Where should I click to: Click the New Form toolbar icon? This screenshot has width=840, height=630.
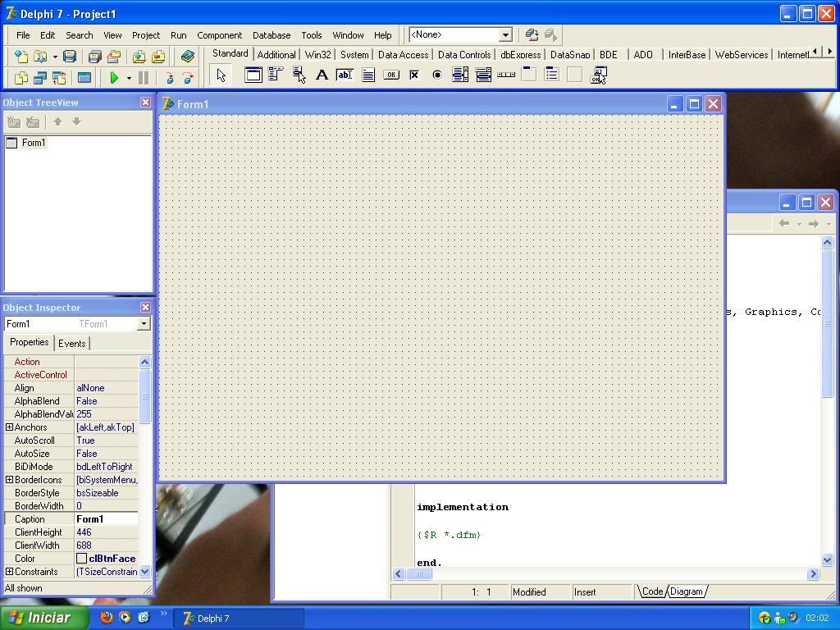pos(84,78)
